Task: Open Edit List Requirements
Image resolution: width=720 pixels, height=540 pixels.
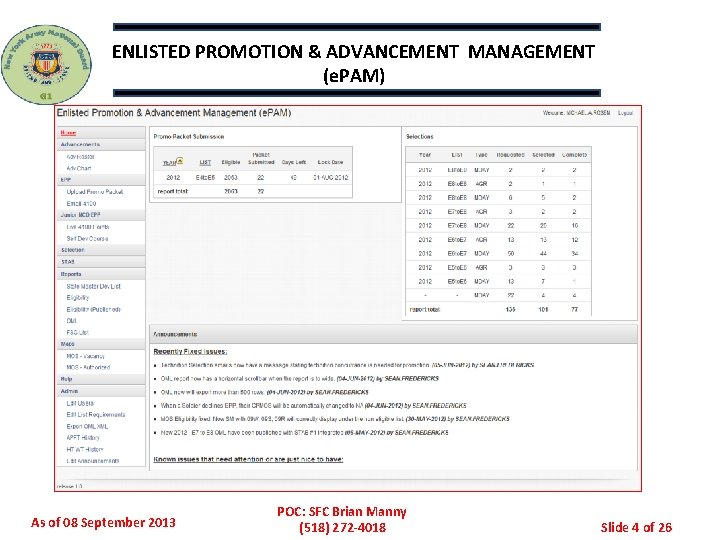Action: coord(96,414)
